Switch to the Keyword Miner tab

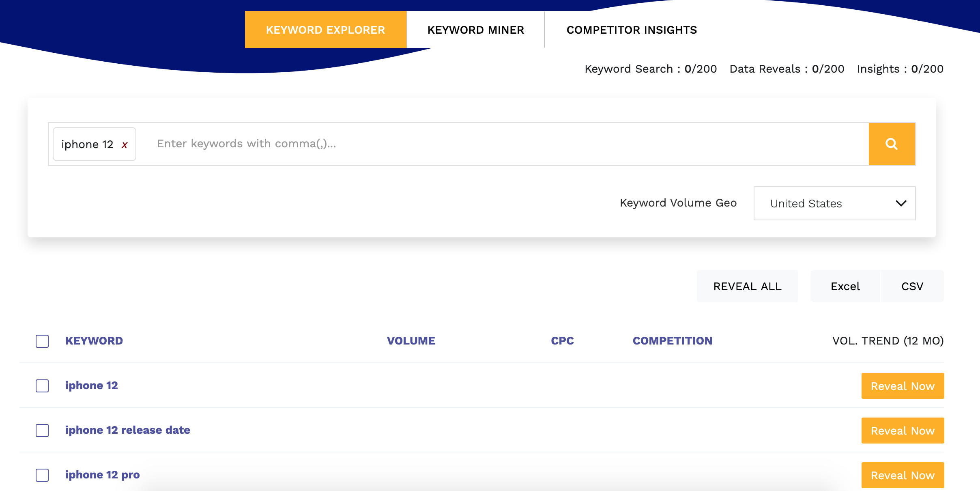[x=475, y=30]
